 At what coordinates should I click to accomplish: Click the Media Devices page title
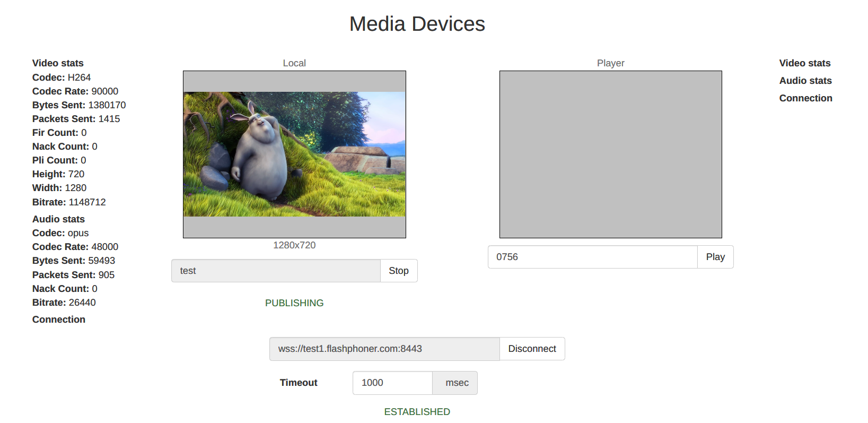pos(417,24)
